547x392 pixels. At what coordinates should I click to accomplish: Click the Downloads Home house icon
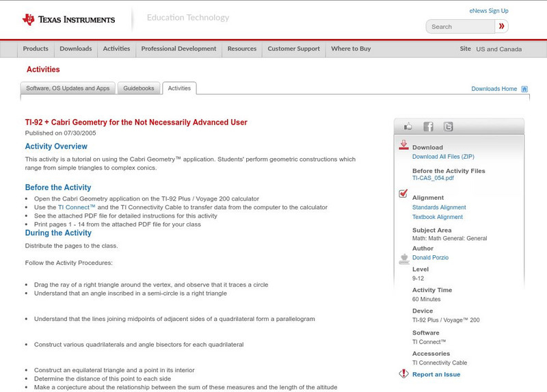coord(524,89)
